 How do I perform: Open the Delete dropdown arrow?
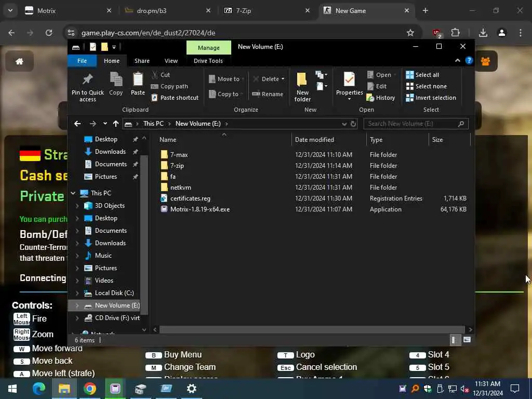pyautogui.click(x=283, y=79)
